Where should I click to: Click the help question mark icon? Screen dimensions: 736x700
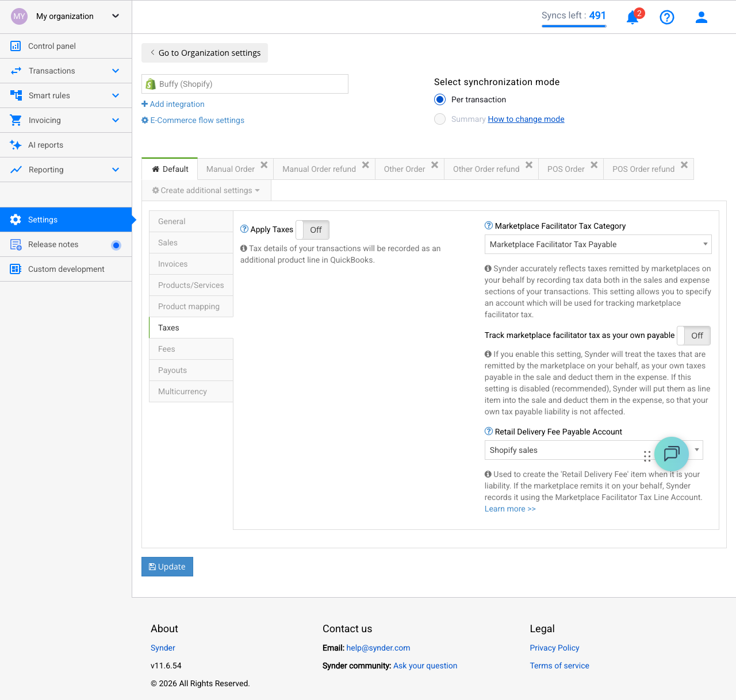tap(667, 17)
